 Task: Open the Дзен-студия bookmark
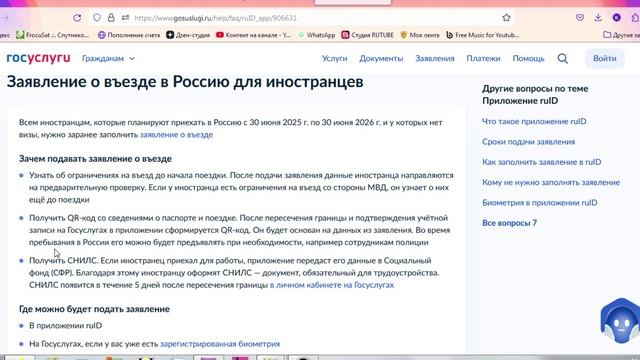point(188,35)
